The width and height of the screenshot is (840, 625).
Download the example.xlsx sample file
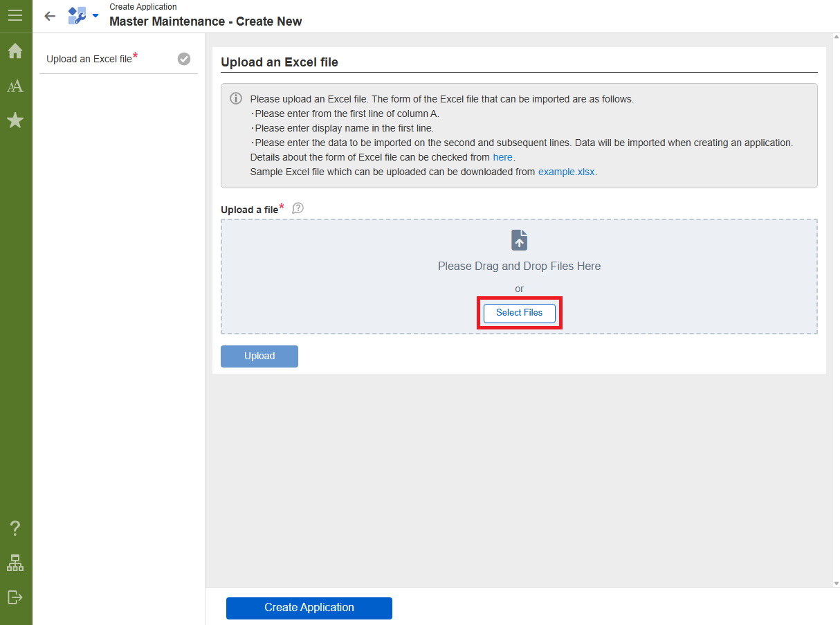pyautogui.click(x=567, y=172)
